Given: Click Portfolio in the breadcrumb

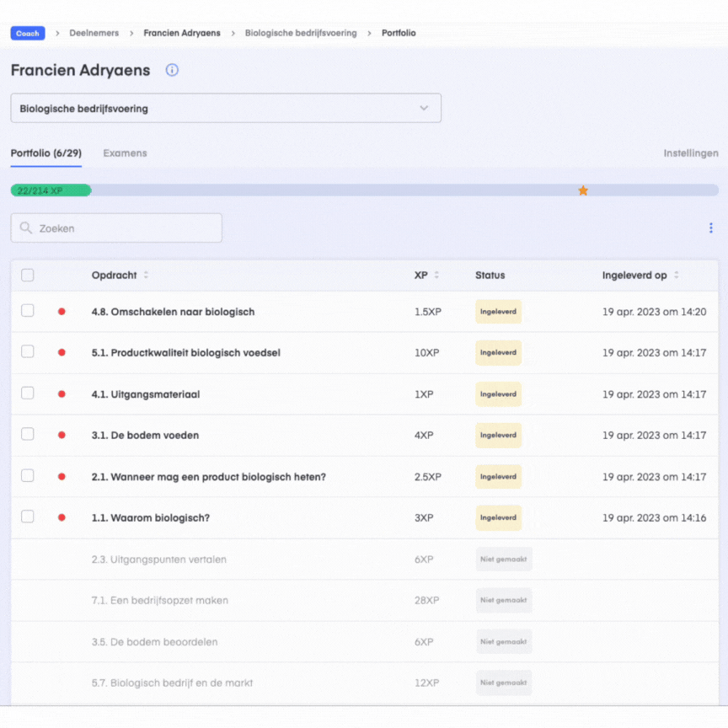Looking at the screenshot, I should coord(399,33).
